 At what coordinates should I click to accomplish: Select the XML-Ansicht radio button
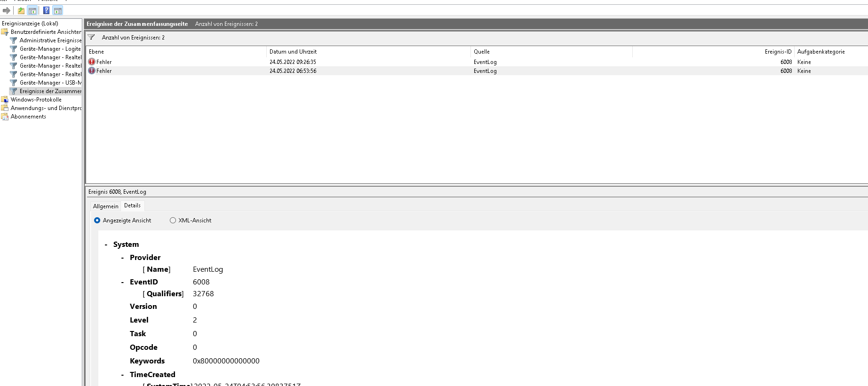(x=173, y=220)
